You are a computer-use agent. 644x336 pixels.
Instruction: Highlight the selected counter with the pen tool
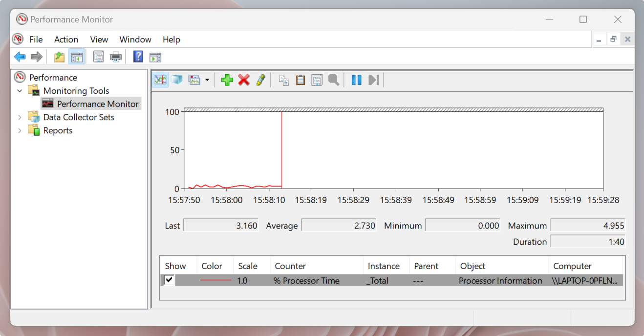click(x=261, y=80)
